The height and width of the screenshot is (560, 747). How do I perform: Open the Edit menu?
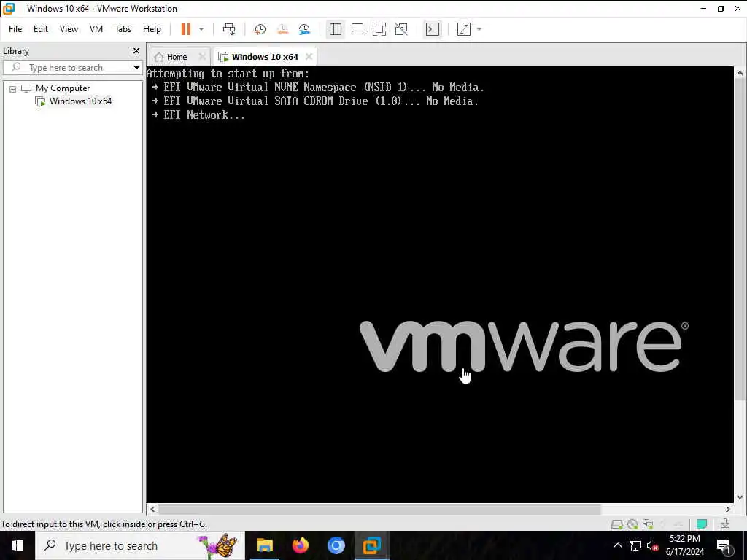41,29
